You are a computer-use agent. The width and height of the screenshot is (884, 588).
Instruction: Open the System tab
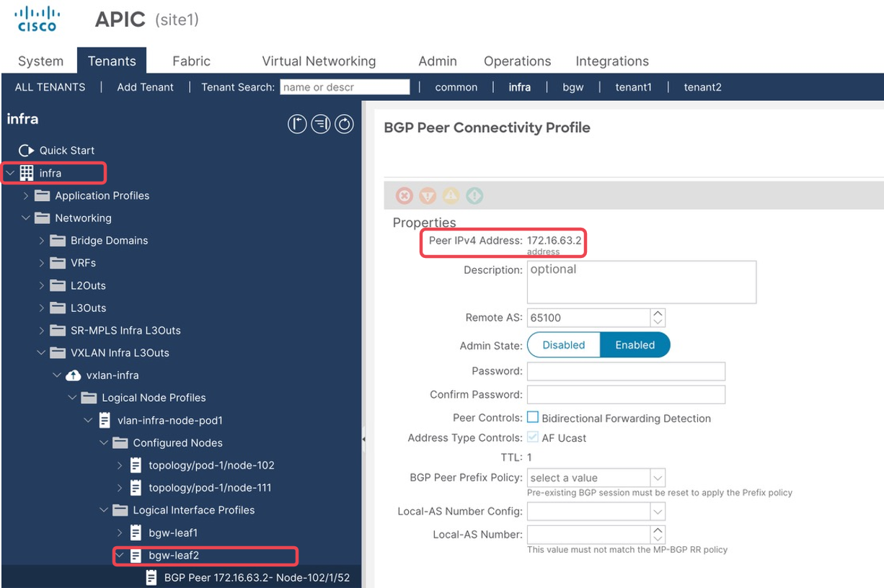pos(40,61)
